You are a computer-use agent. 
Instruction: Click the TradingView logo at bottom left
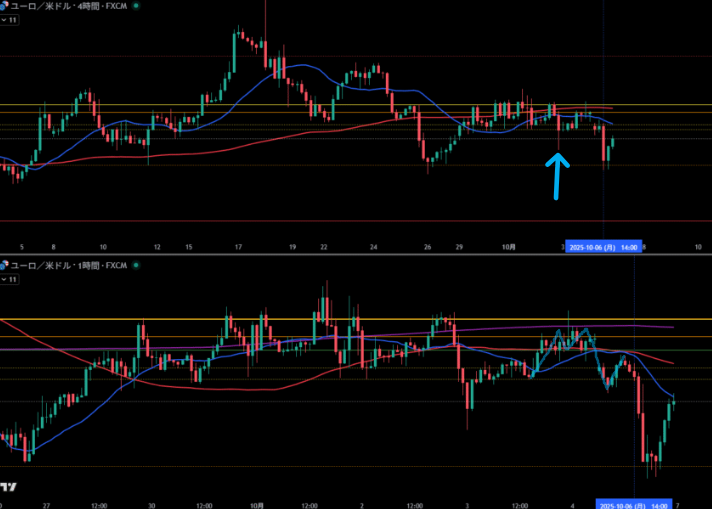8,487
